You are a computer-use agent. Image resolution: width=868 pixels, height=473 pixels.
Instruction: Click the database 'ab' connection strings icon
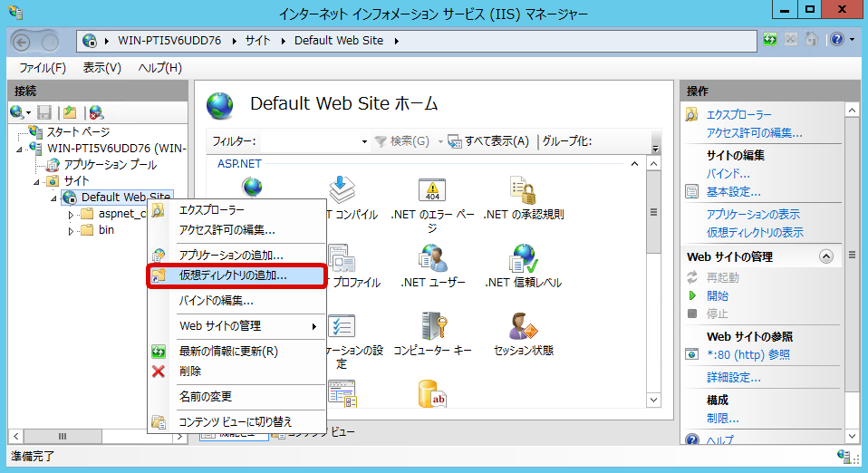click(432, 394)
